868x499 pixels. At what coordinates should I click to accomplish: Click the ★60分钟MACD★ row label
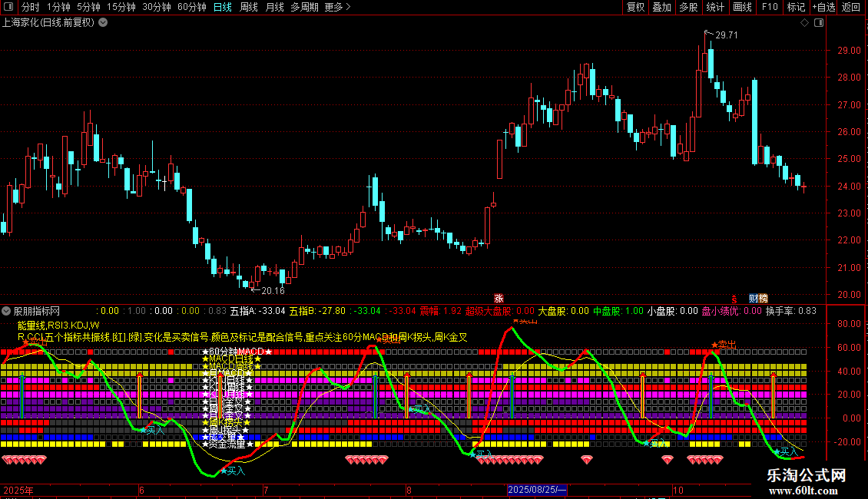[237, 352]
